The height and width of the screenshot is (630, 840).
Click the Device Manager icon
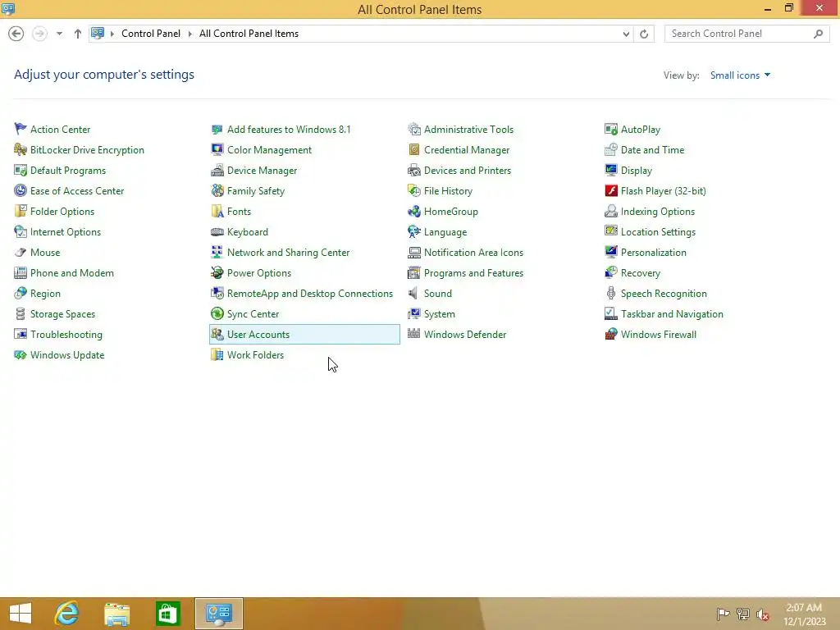[x=217, y=171]
